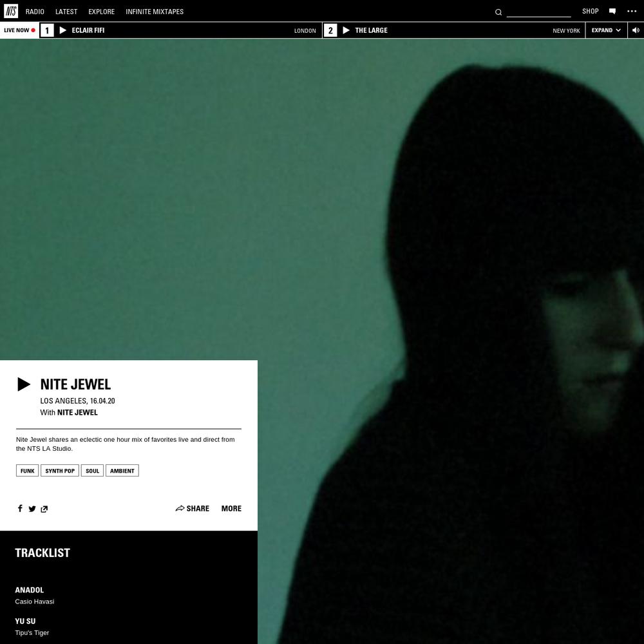Viewport: 644px width, 644px height.
Task: Select the SYNTH POP genre tag
Action: tap(60, 471)
